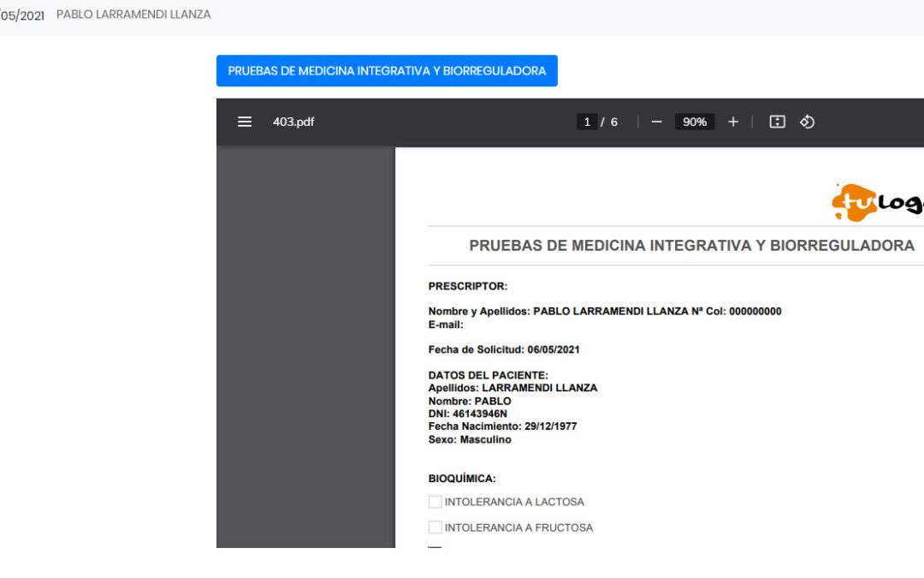Click the Nombre y Apellidos prescriptor line
924x578 pixels.
605,312
